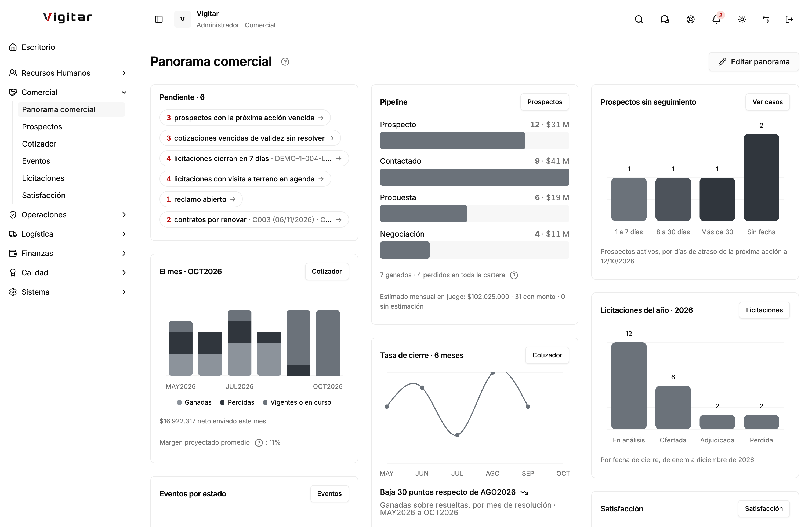Open the chat messages icon
The height and width of the screenshot is (527, 812).
(665, 19)
